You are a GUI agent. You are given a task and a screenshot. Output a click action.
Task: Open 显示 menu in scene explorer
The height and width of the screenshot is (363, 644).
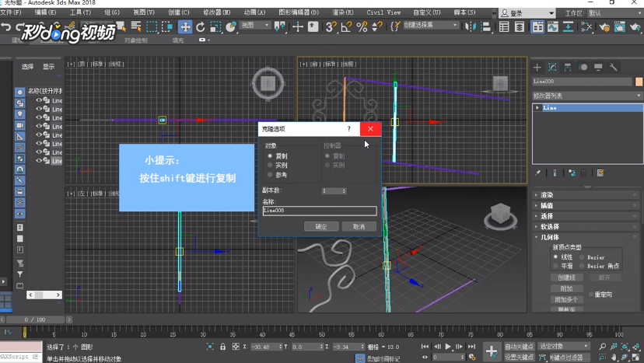pos(49,67)
